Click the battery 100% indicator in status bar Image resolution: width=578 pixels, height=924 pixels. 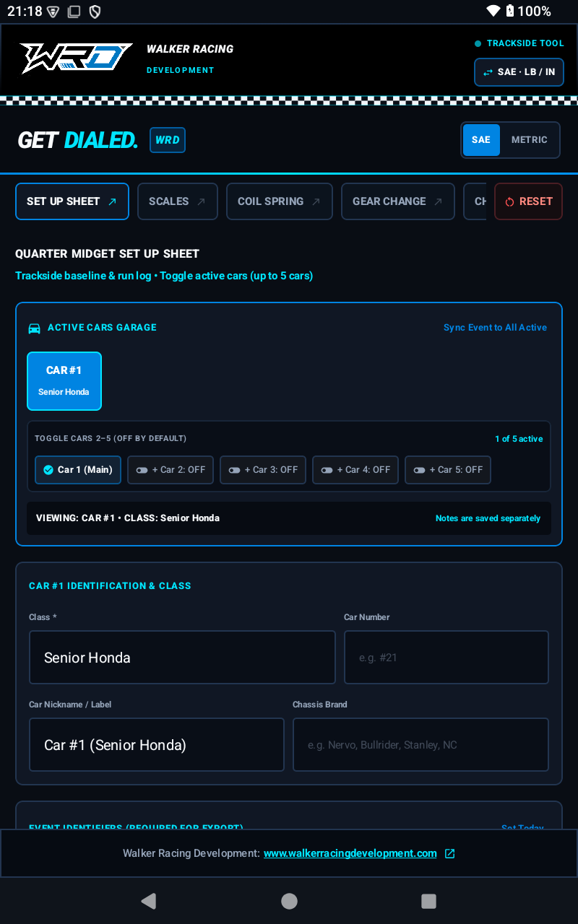[528, 11]
